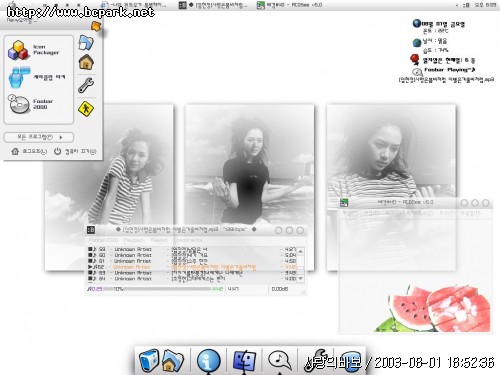Screen dimensions: 500x375
Task: Click the playlist scrollbar down arrow
Action: pos(300,278)
